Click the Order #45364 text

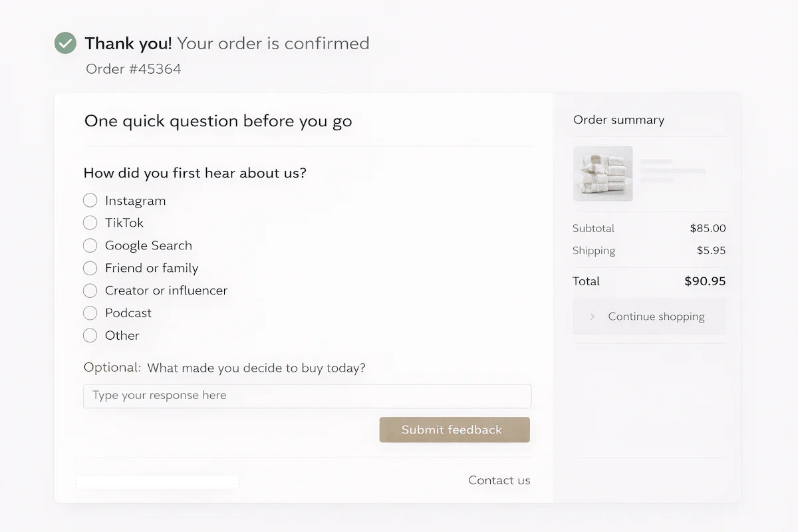point(132,68)
